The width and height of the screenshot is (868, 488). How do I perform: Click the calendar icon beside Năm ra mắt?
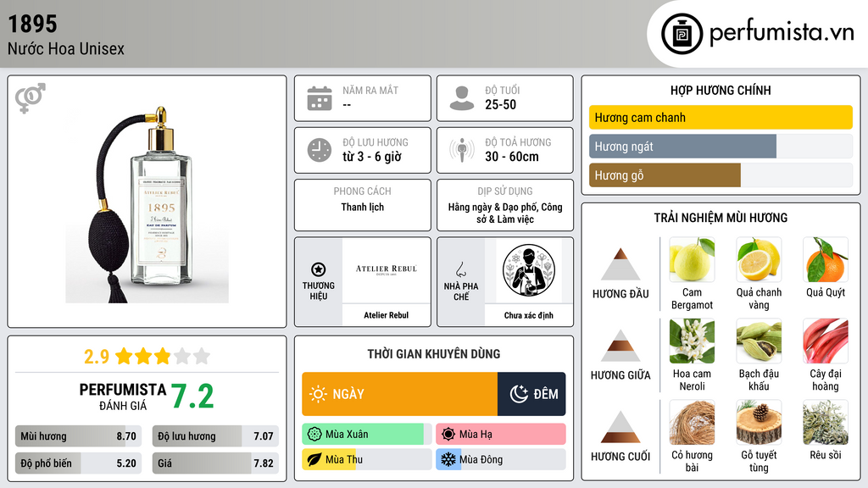coord(320,98)
